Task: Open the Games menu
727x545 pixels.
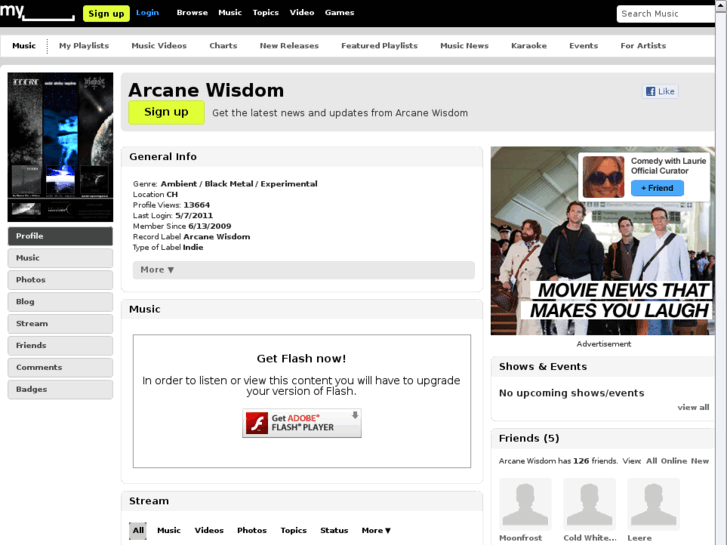Action: (x=339, y=13)
